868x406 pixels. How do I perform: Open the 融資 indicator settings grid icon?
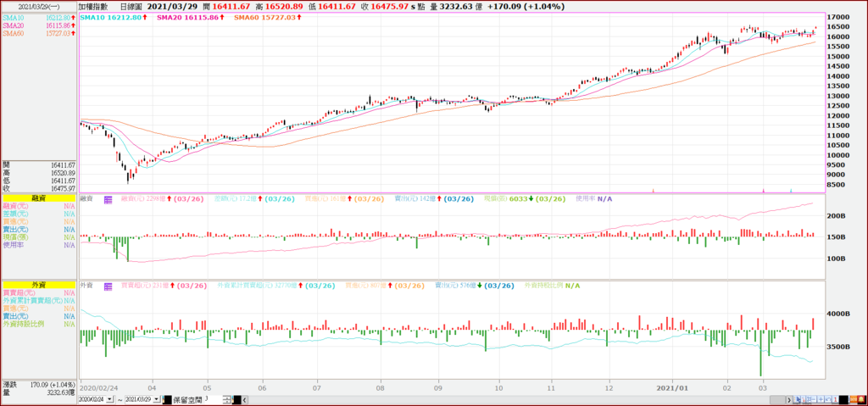point(108,199)
